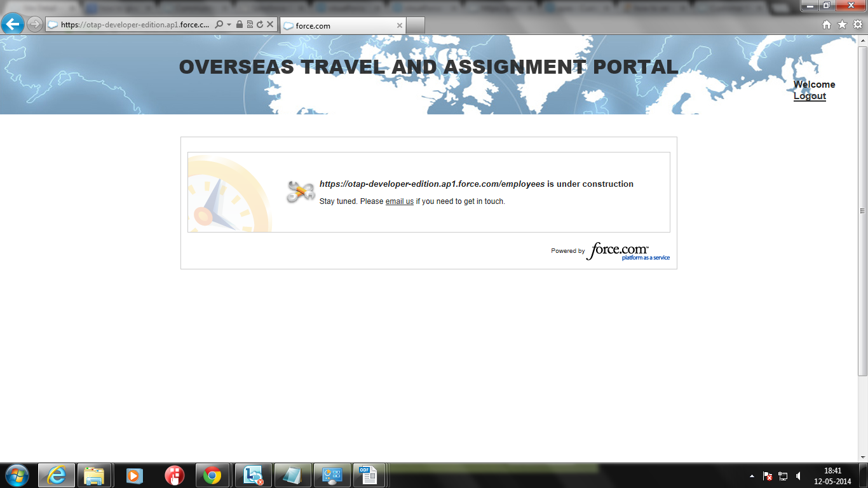The image size is (868, 488).
Task: Go back with the browser back arrow
Action: tap(13, 25)
